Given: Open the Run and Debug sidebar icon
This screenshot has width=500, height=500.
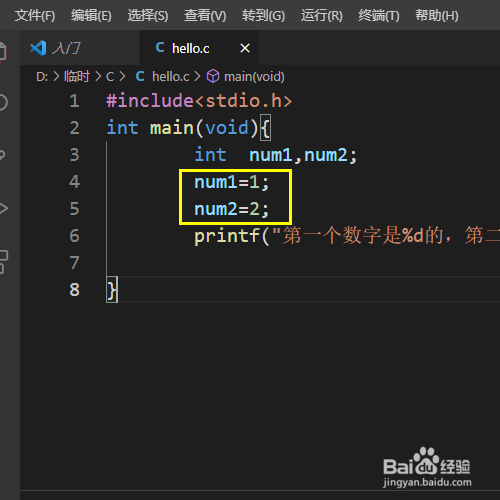Looking at the screenshot, I should [x=3, y=208].
